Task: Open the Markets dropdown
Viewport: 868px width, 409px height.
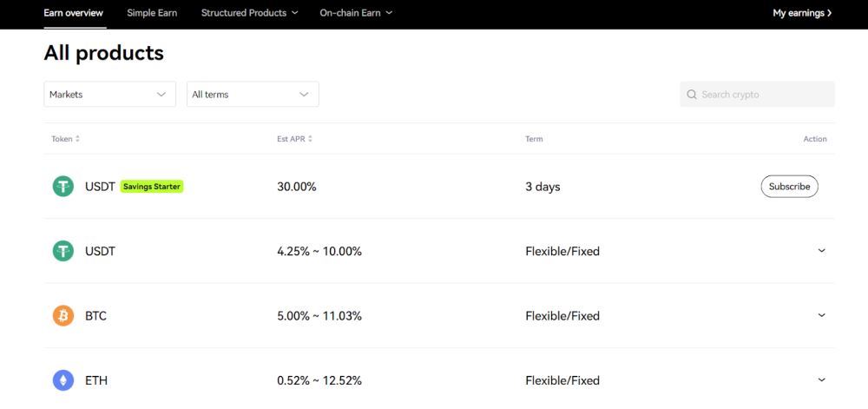Action: 109,95
